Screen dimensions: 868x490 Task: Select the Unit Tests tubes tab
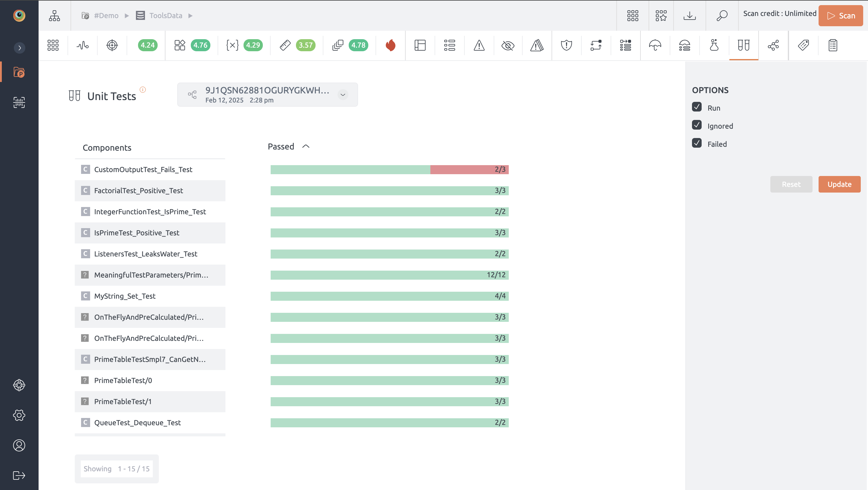[743, 45]
